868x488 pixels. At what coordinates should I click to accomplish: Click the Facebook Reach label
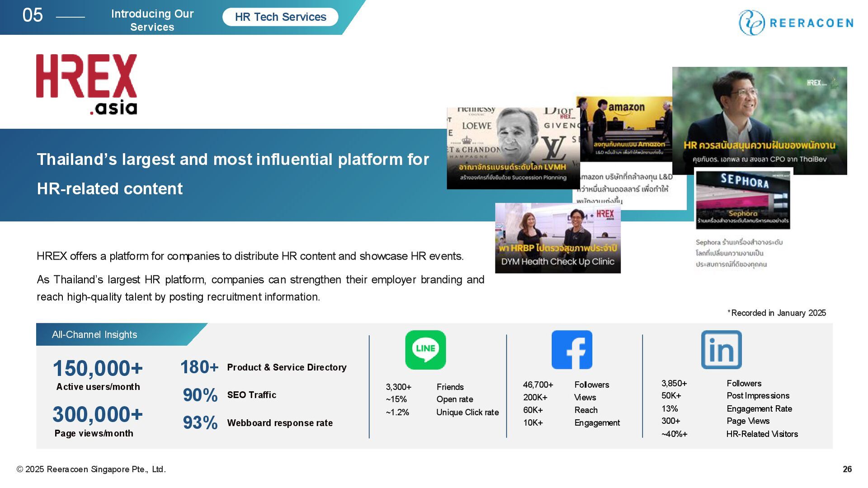586,410
